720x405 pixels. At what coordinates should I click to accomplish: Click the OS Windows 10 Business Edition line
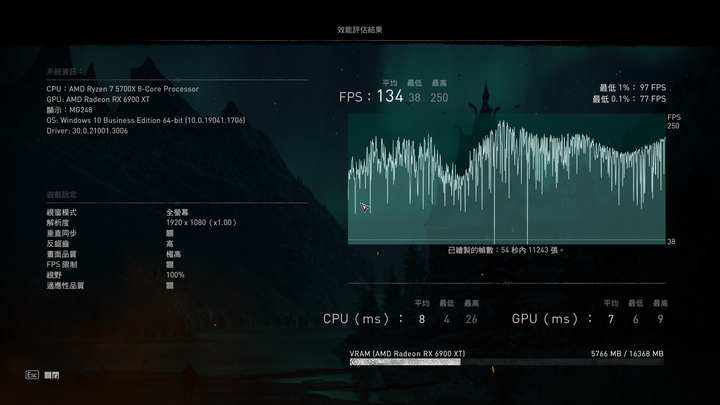(146, 120)
